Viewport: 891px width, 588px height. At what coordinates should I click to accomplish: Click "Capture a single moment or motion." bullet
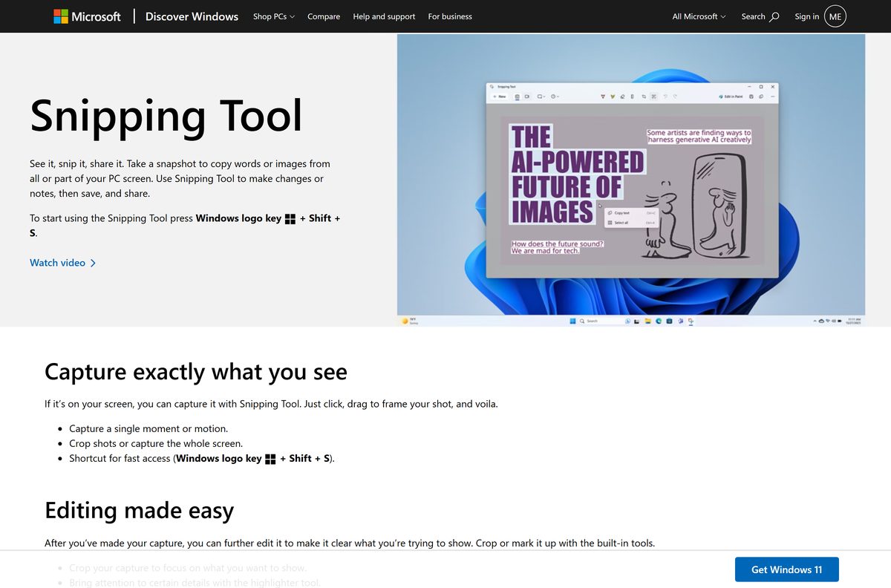tap(148, 428)
